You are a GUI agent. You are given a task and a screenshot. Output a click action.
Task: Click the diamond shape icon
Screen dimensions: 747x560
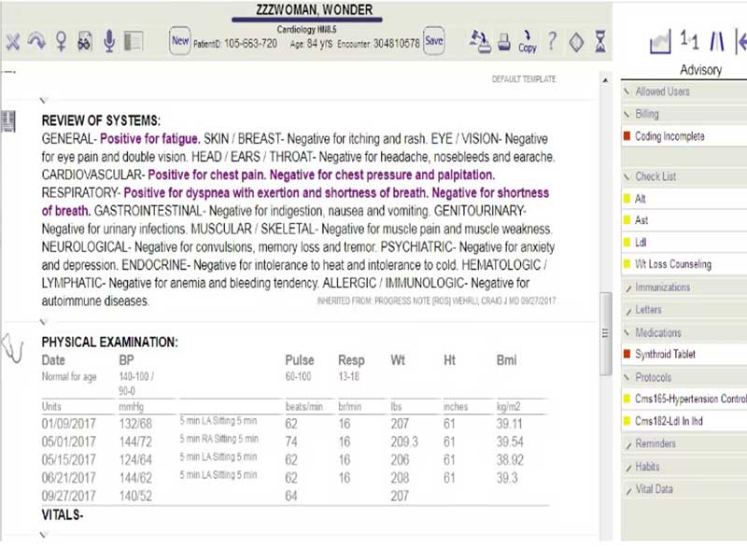click(576, 42)
